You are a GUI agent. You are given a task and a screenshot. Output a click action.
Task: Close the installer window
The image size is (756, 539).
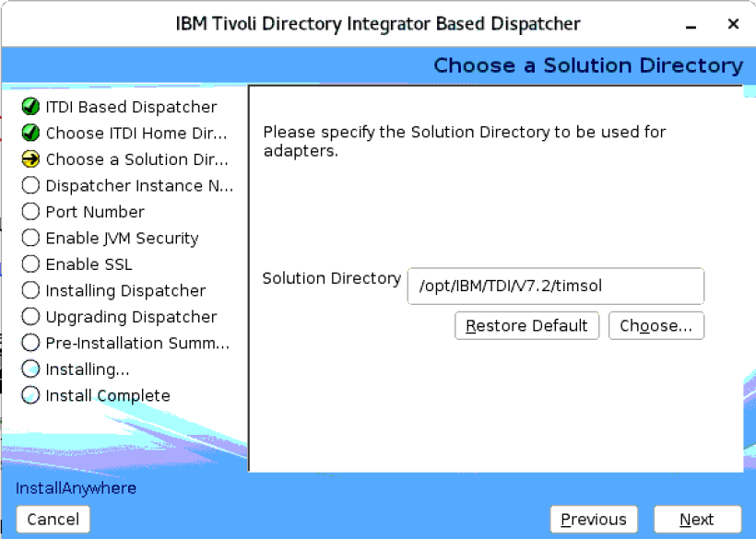point(733,24)
